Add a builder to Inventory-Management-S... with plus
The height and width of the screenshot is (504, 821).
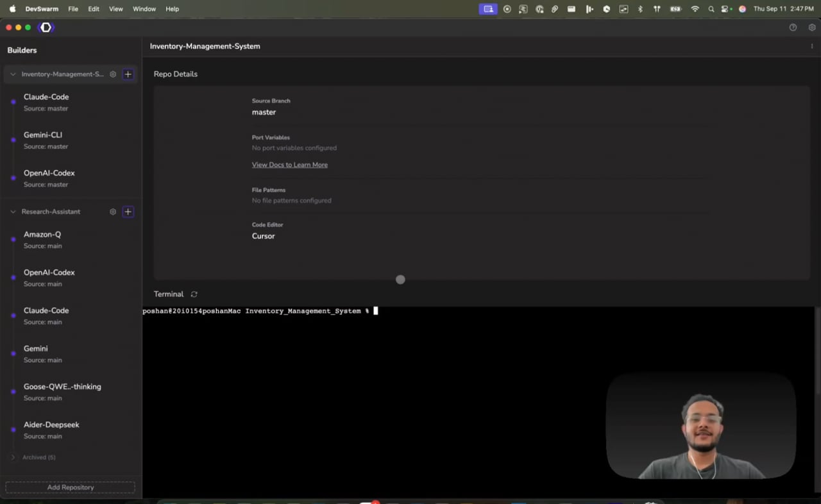128,74
